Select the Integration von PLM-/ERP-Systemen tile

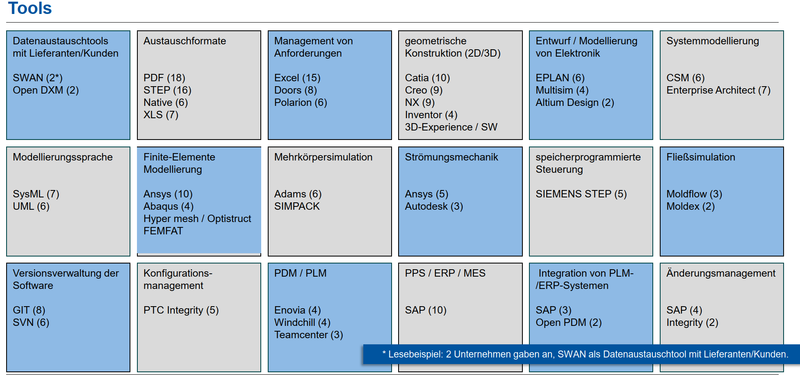tap(591, 304)
